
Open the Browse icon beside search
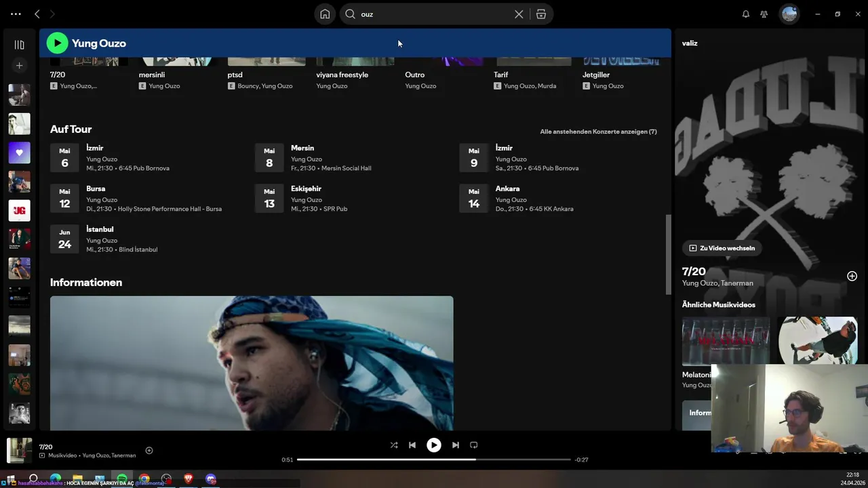(x=541, y=14)
